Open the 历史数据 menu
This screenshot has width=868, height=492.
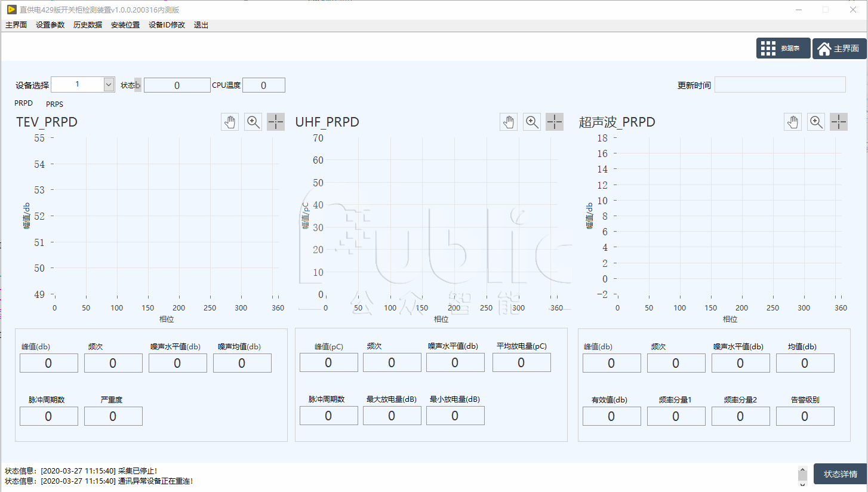pos(88,25)
